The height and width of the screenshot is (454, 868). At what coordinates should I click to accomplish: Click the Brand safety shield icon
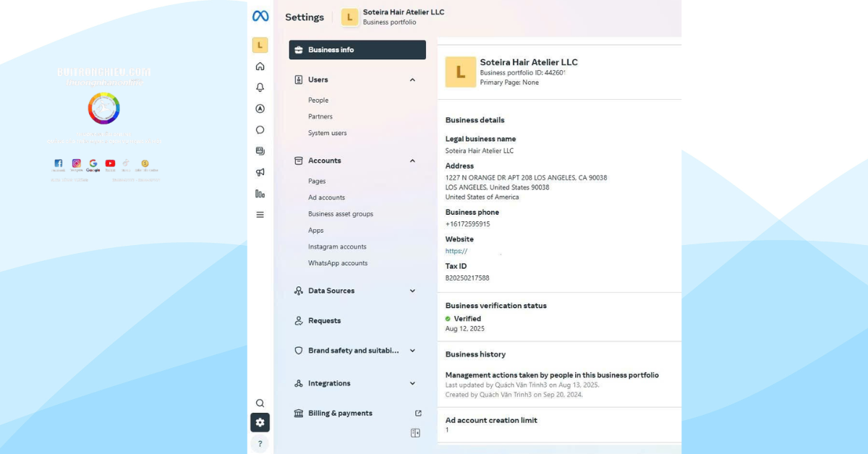click(x=299, y=351)
